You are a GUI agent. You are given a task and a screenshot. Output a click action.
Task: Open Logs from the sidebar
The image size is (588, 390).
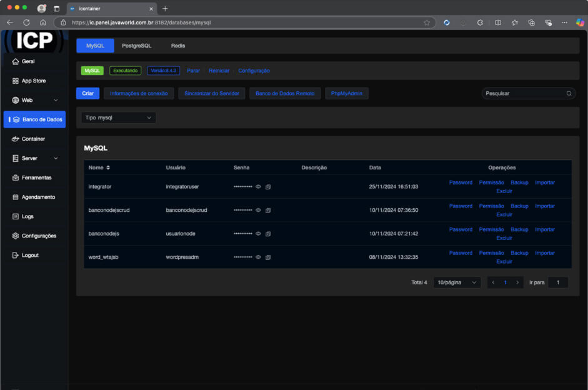[x=29, y=216]
